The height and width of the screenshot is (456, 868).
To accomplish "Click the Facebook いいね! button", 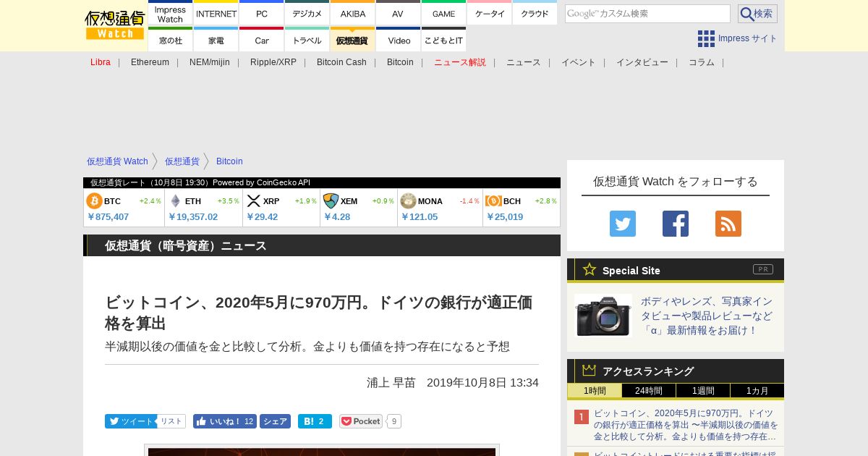I will click(x=225, y=421).
